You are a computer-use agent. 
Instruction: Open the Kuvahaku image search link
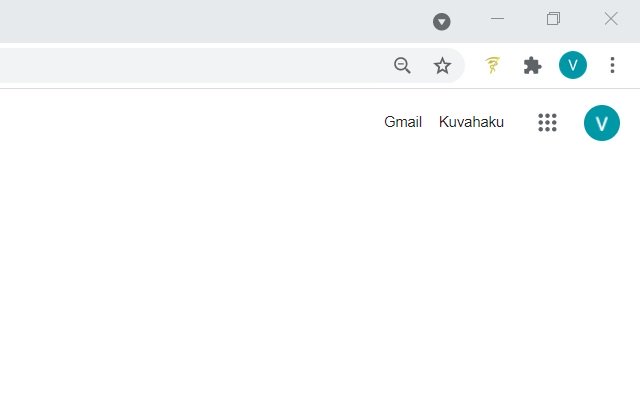pos(471,122)
